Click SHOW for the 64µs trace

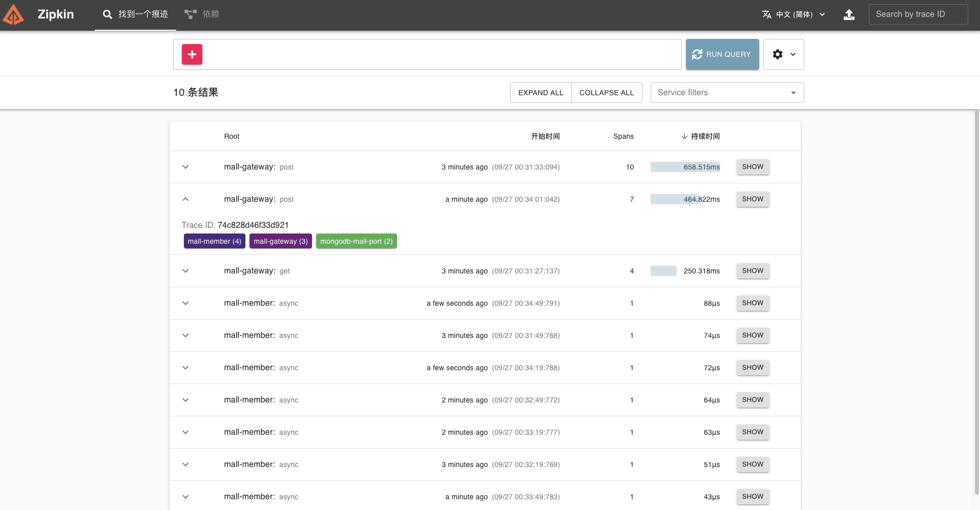753,400
